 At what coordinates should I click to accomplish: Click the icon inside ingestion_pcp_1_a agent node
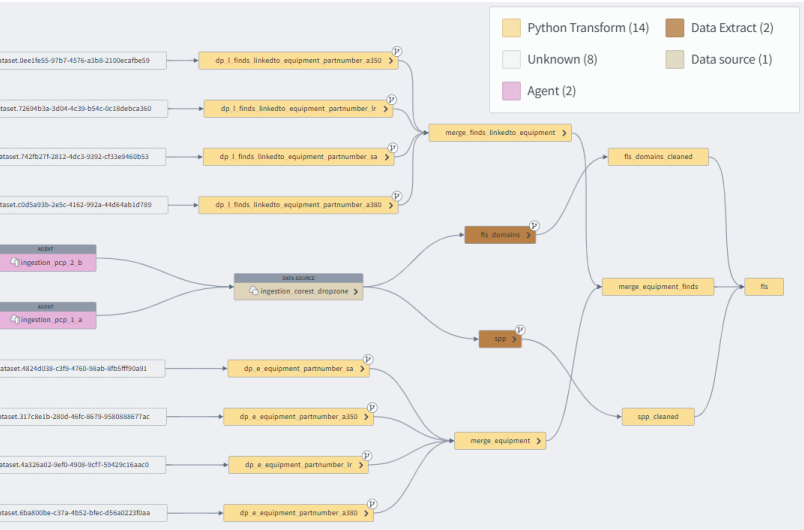[15, 320]
